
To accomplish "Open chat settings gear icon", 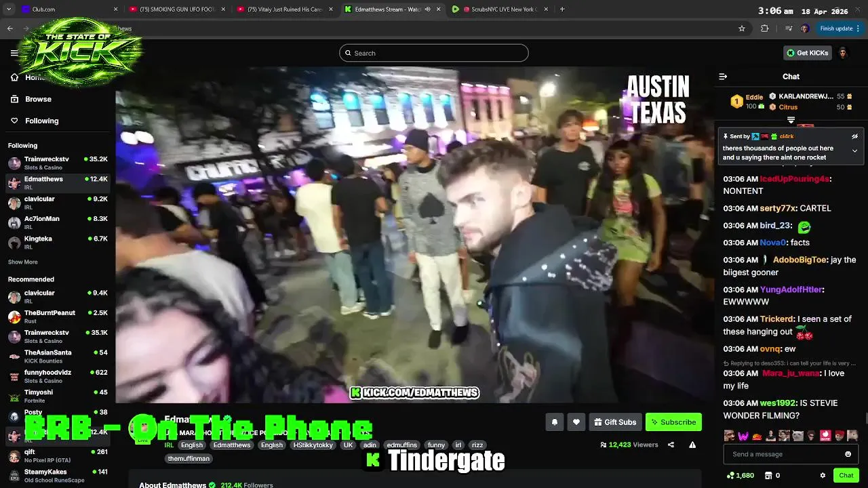I will (x=823, y=475).
